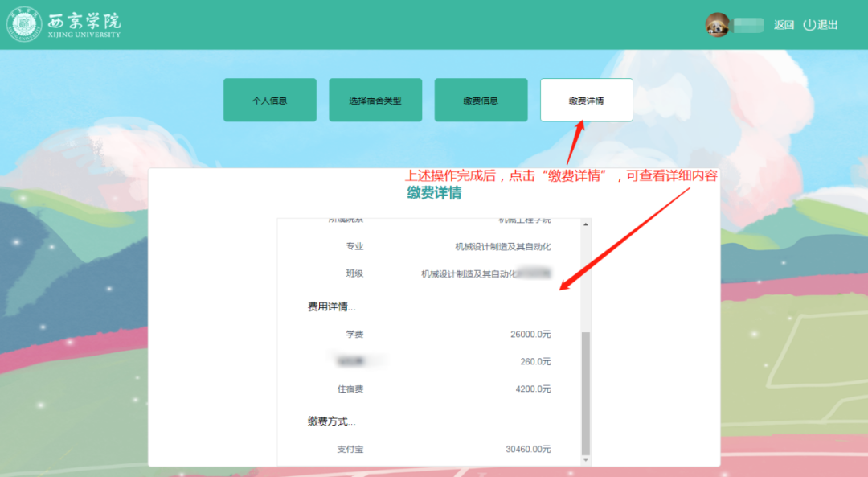Click the power icon beside 退出

coord(808,25)
